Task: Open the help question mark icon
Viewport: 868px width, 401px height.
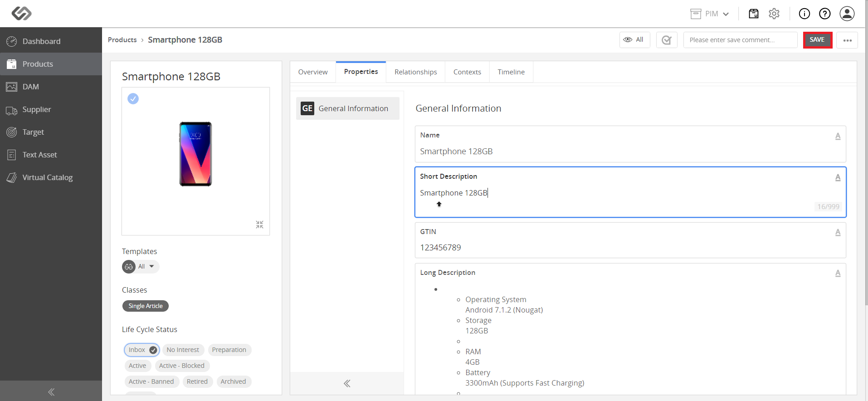Action: coord(824,14)
